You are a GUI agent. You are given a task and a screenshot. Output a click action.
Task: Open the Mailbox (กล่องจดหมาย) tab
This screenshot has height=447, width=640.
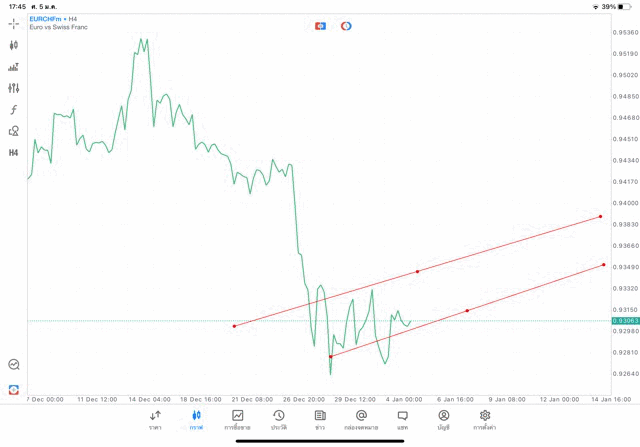[361, 419]
